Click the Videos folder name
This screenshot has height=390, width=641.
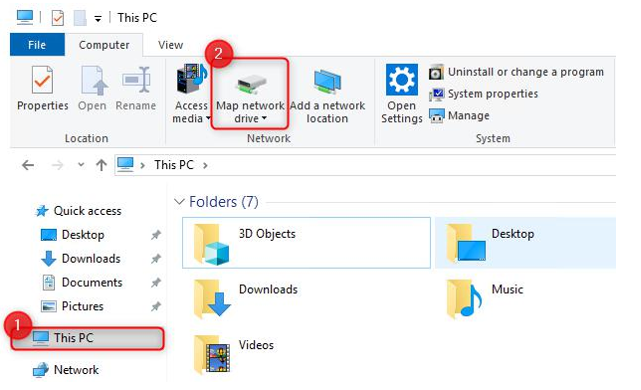click(x=256, y=345)
